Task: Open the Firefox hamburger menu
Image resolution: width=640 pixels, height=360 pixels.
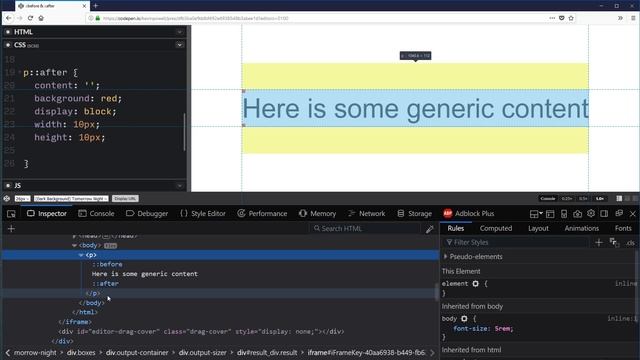Action: [x=633, y=18]
